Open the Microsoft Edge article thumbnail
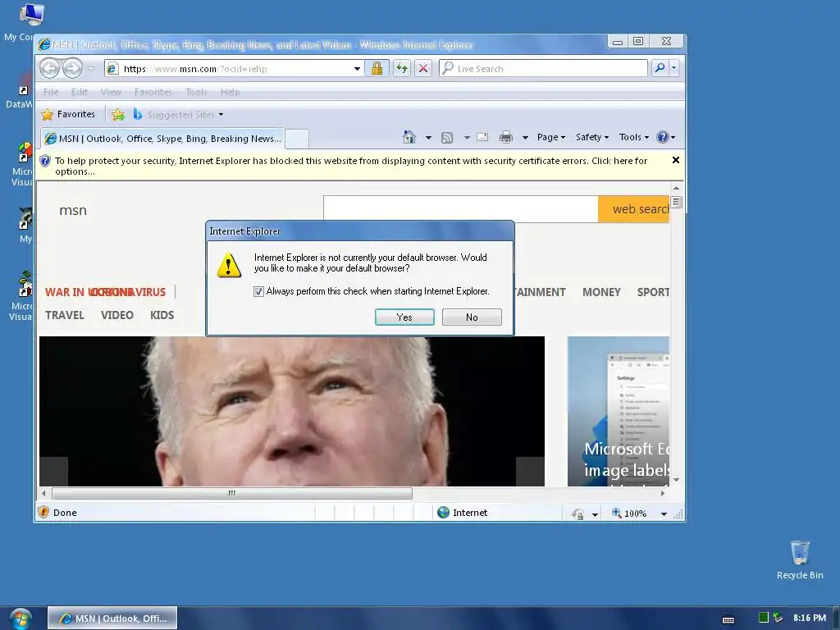This screenshot has width=840, height=630. (x=619, y=411)
